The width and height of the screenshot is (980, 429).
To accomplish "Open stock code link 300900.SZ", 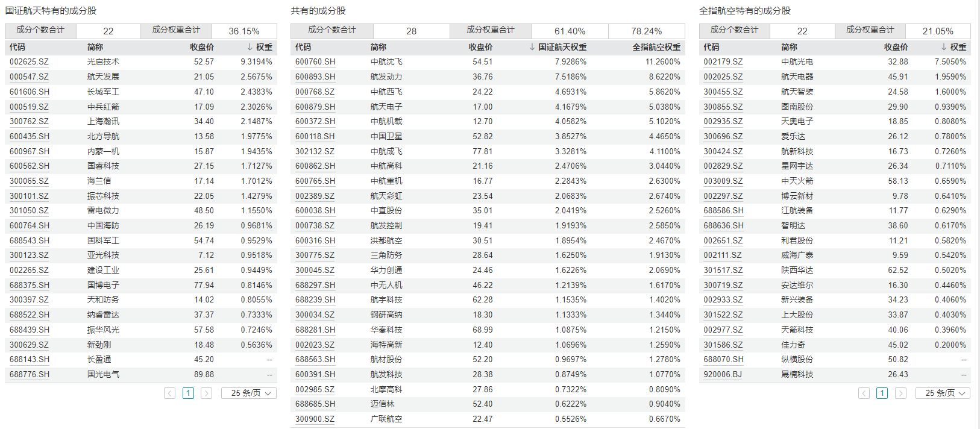I will [315, 419].
